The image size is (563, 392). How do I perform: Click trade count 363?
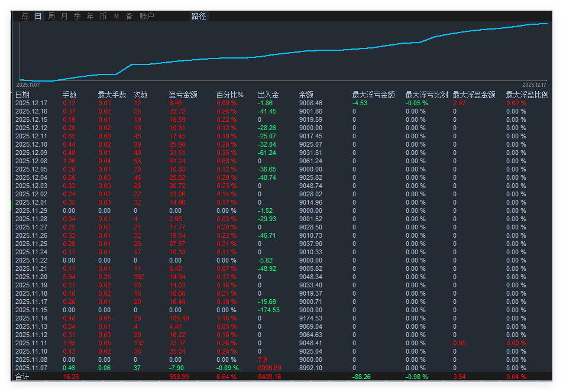139,277
